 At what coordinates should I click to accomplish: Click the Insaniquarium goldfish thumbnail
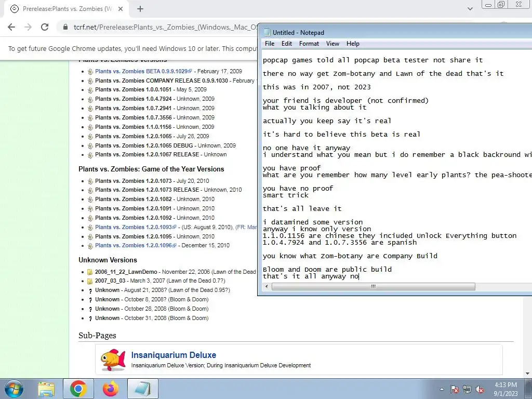coord(113,360)
